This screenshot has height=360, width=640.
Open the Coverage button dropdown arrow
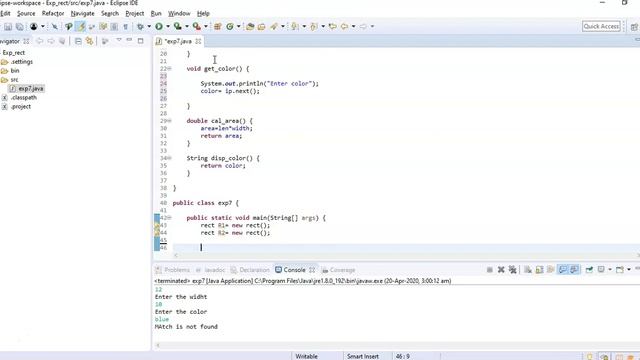coord(187,27)
